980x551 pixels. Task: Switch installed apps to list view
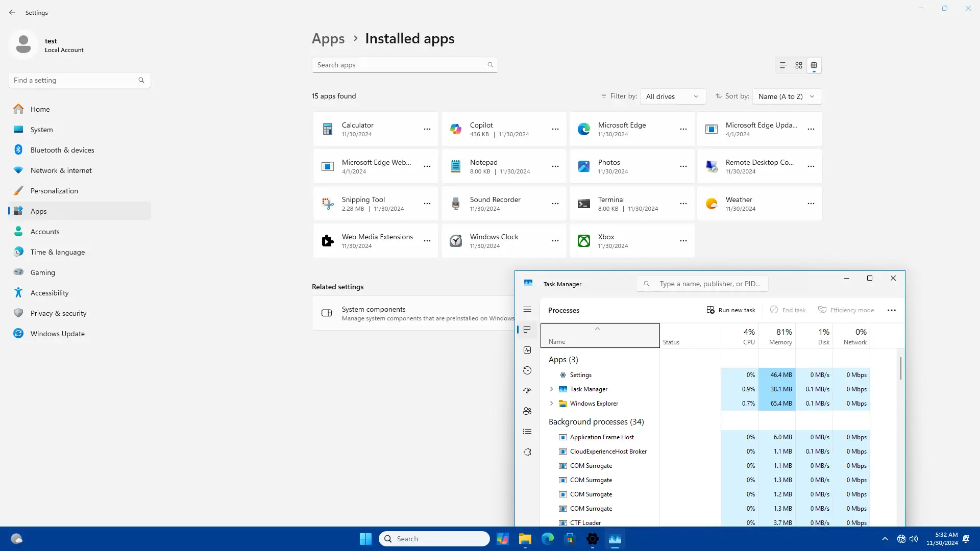(x=783, y=65)
